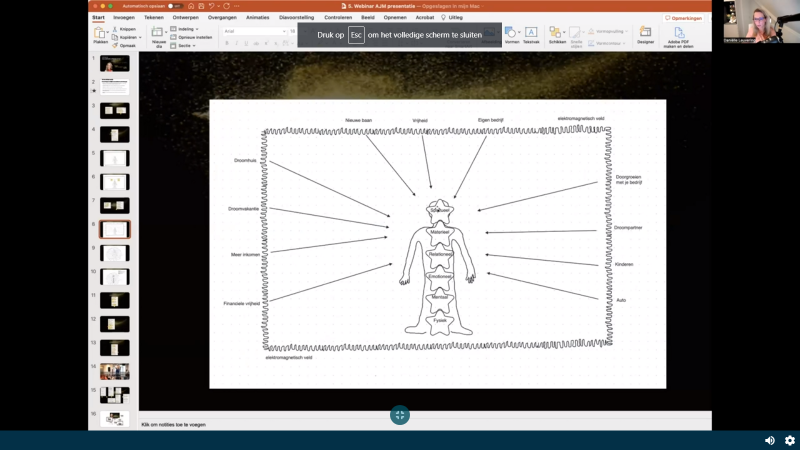Image resolution: width=800 pixels, height=450 pixels.
Task: Open the Sectie dropdown
Action: click(x=186, y=45)
